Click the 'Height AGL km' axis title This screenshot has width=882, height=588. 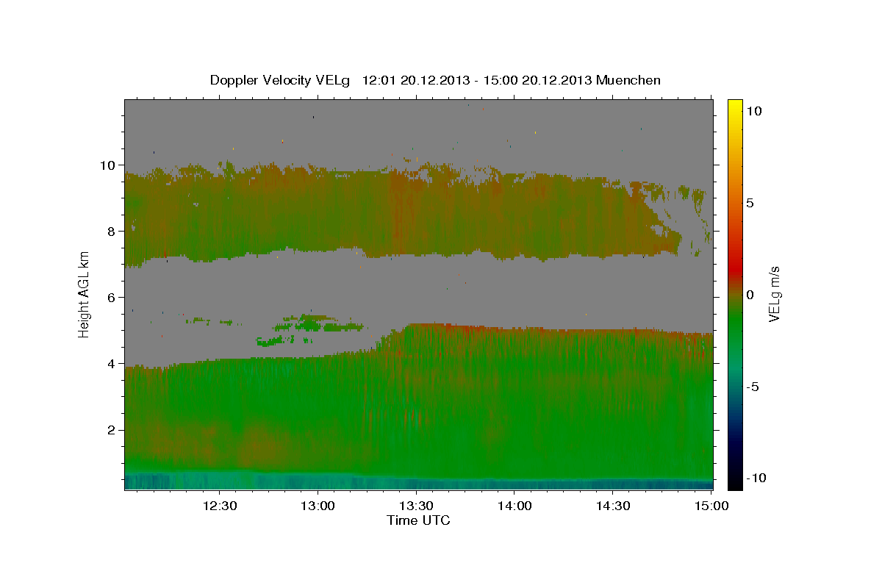85,294
